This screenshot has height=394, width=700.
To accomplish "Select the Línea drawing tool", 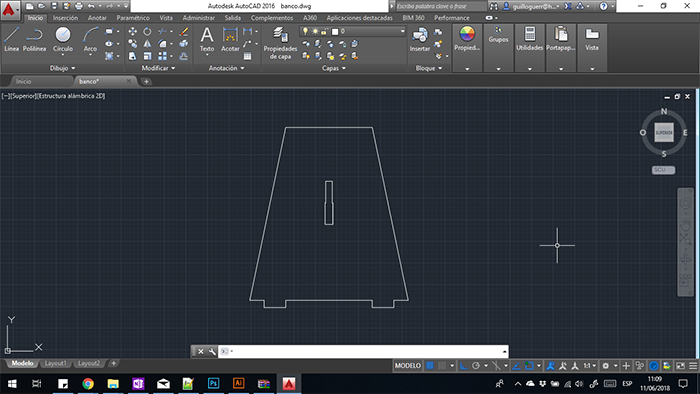I will pos(12,39).
